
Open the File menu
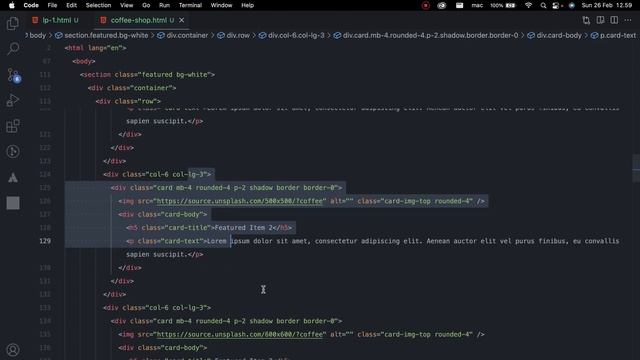point(52,5)
